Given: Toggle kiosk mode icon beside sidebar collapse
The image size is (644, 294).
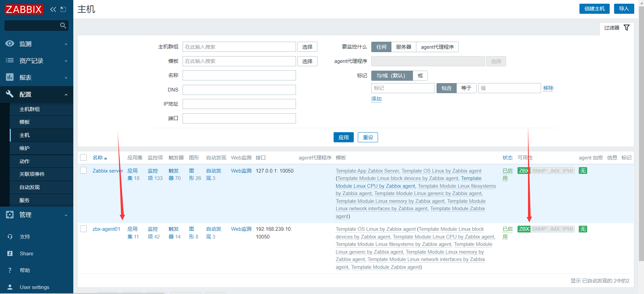Looking at the screenshot, I should [63, 9].
